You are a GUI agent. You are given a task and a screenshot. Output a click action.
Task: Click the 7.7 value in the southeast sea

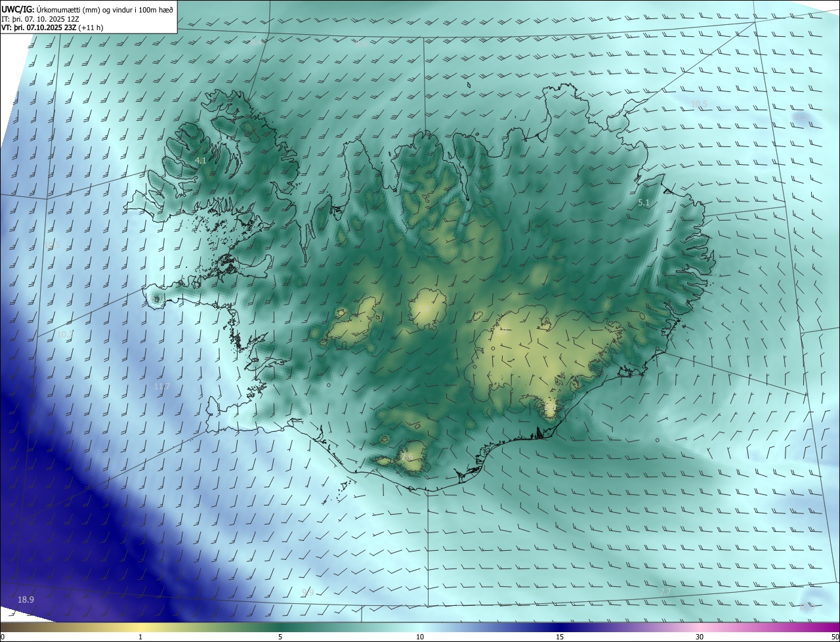pos(665,591)
